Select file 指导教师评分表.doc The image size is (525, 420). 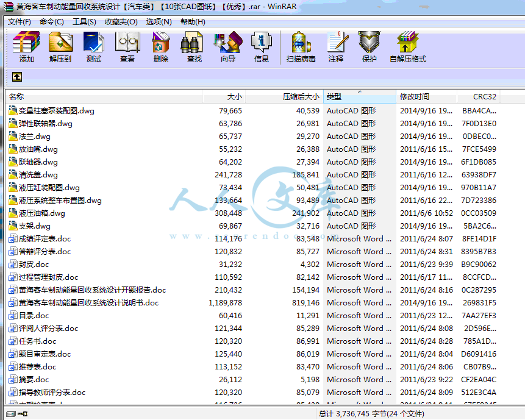click(52, 392)
